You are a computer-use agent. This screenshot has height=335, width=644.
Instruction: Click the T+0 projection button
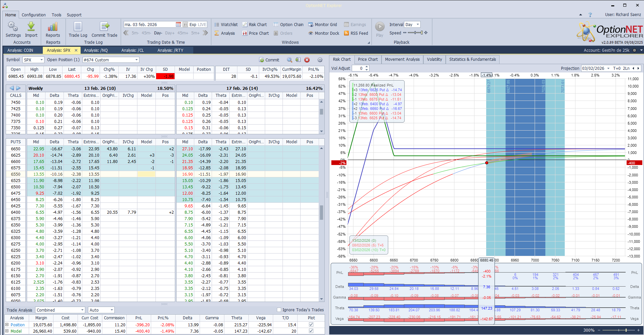point(617,68)
